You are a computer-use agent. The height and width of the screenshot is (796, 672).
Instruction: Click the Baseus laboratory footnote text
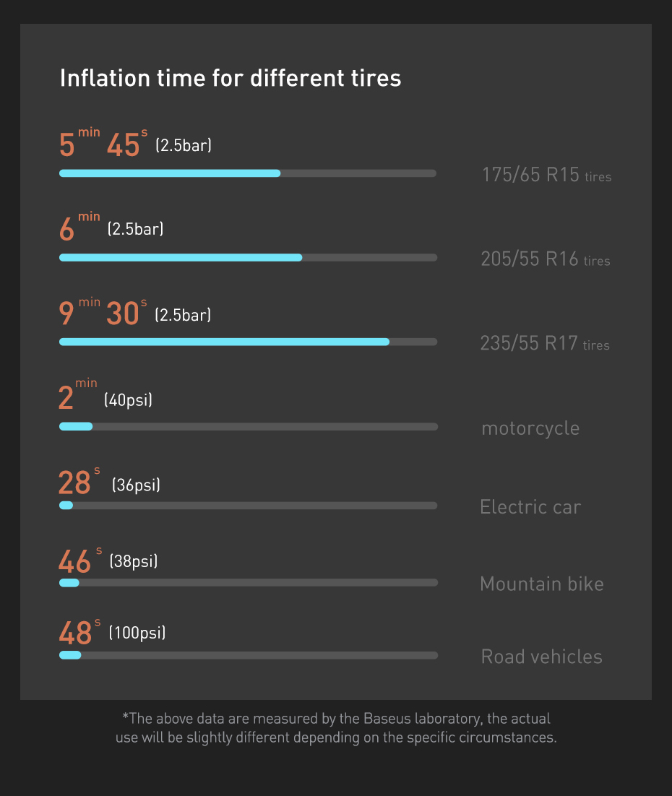point(336,728)
